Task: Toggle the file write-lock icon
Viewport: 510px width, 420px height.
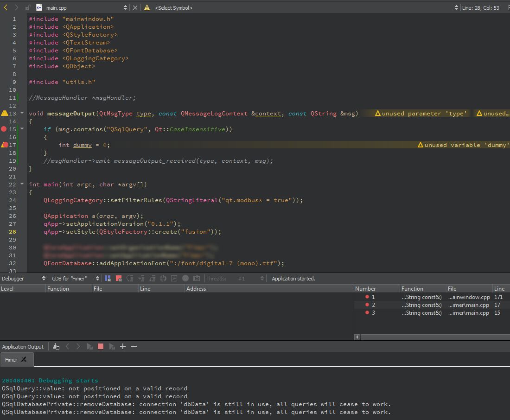Action: pos(28,7)
